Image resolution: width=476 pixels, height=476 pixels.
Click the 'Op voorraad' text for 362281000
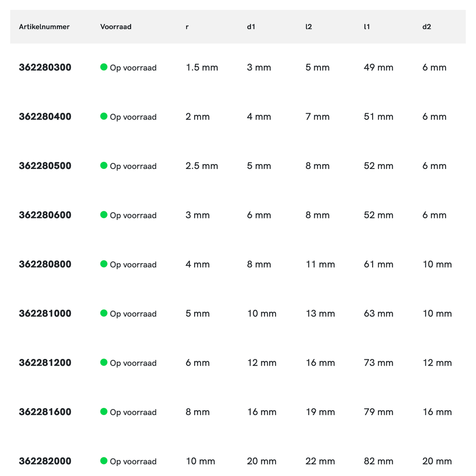point(133,314)
